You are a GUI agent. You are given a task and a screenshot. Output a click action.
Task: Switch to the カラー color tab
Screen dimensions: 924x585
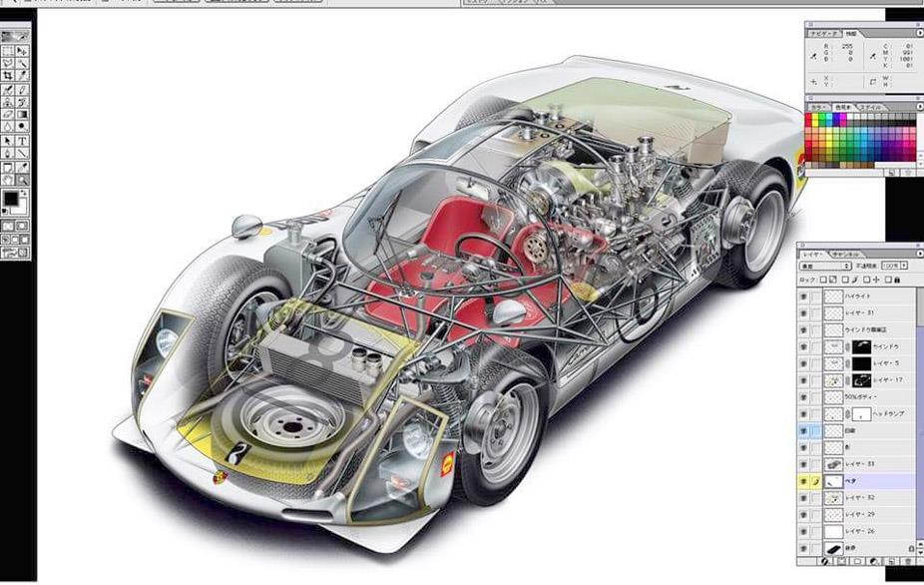(817, 108)
